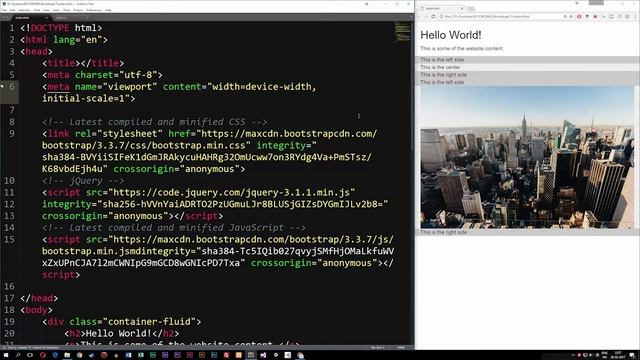Open the Find menu in Sublime Text
The width and height of the screenshot is (640, 360).
click(37, 10)
